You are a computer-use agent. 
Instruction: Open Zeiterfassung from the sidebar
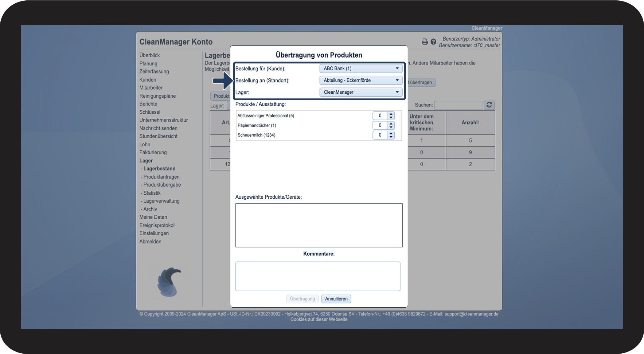(154, 71)
